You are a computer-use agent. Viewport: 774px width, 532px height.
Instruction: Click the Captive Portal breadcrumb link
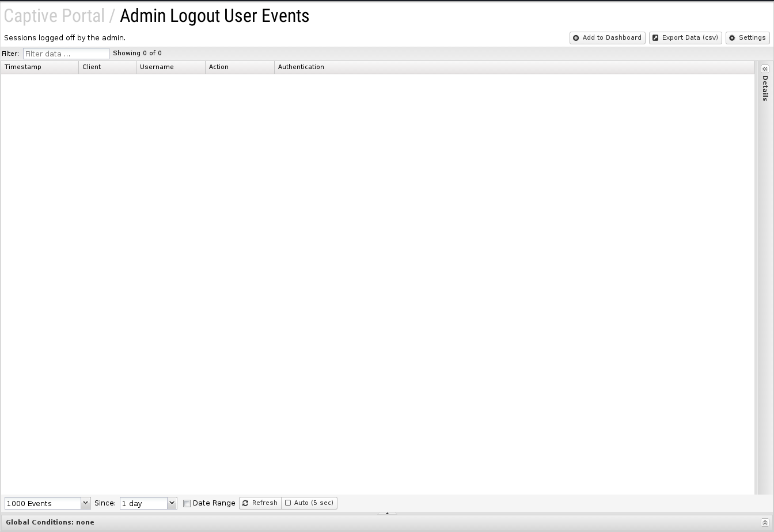[54, 16]
